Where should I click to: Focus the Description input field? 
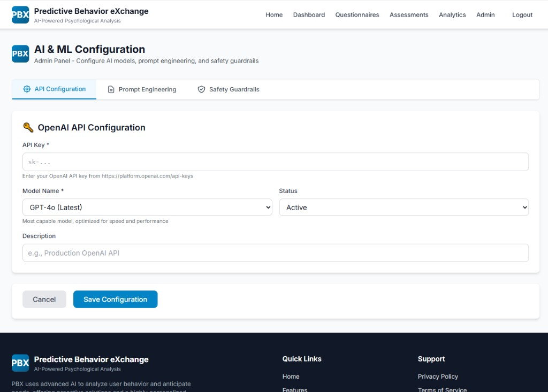(276, 253)
